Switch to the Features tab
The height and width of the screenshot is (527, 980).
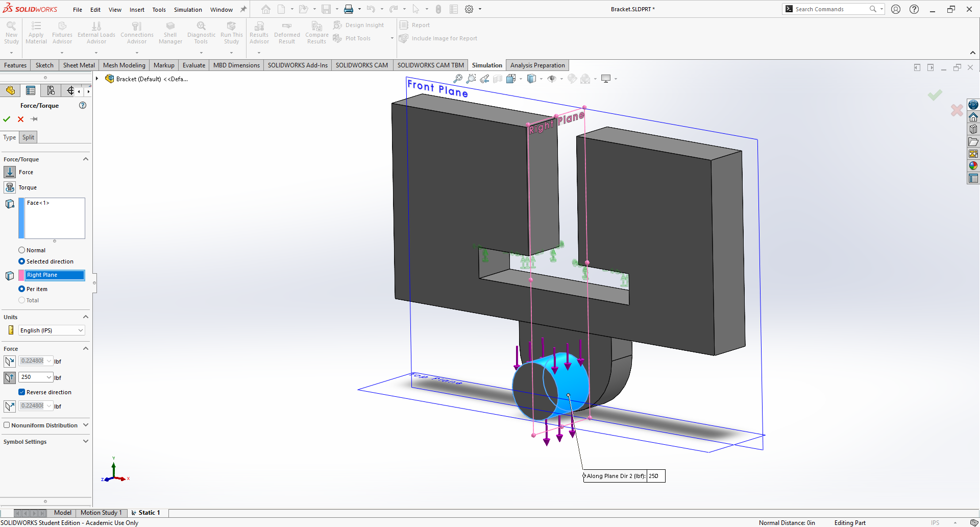click(x=15, y=65)
